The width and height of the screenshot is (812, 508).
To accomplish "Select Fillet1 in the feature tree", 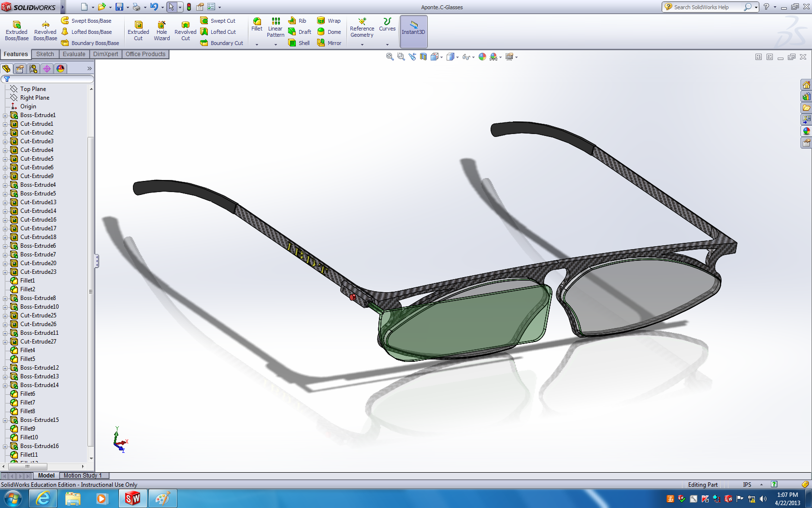I will pyautogui.click(x=23, y=281).
